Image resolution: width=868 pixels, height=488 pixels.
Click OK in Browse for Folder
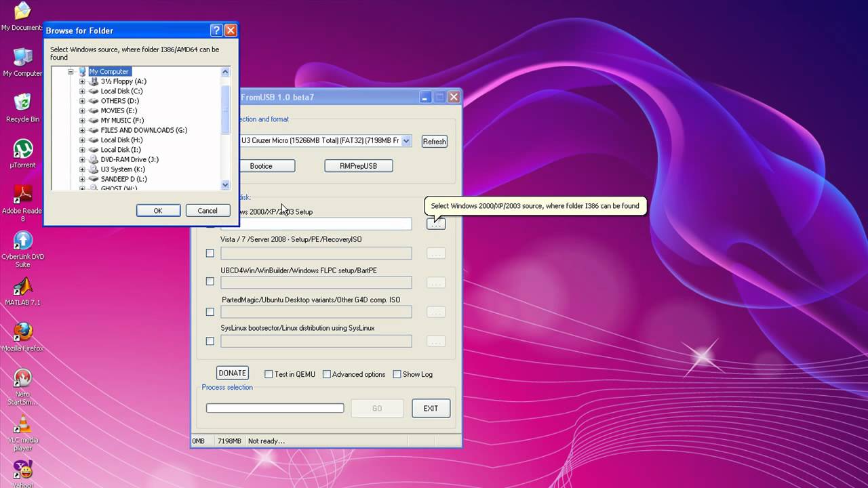158,211
